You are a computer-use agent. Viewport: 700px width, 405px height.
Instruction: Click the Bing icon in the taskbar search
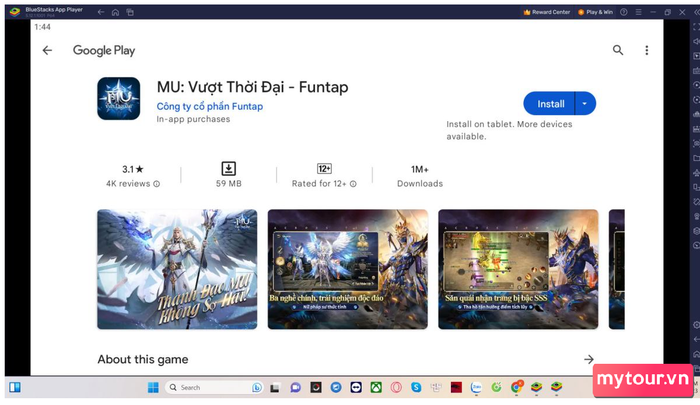click(257, 387)
